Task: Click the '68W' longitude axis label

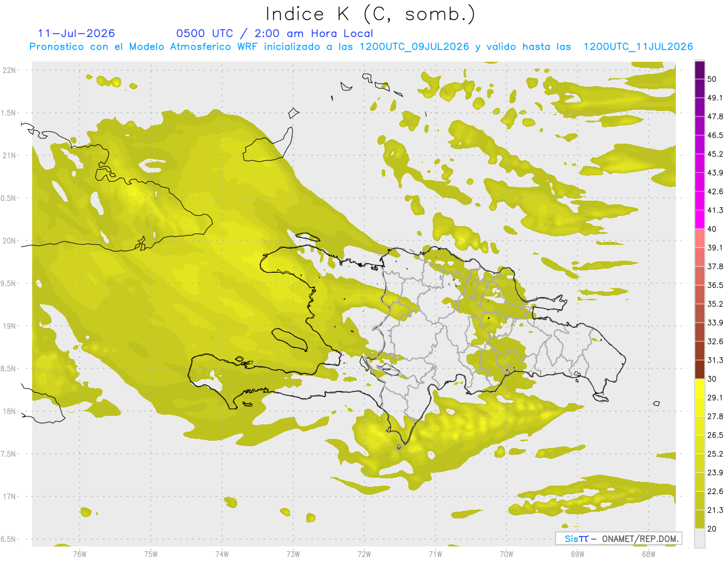Action: 649,554
